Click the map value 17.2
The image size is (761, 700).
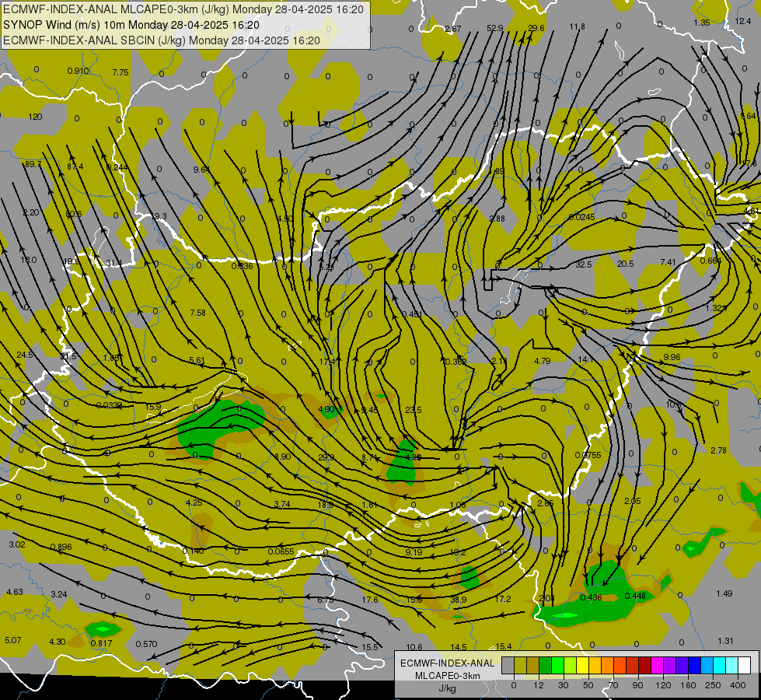coord(503,599)
